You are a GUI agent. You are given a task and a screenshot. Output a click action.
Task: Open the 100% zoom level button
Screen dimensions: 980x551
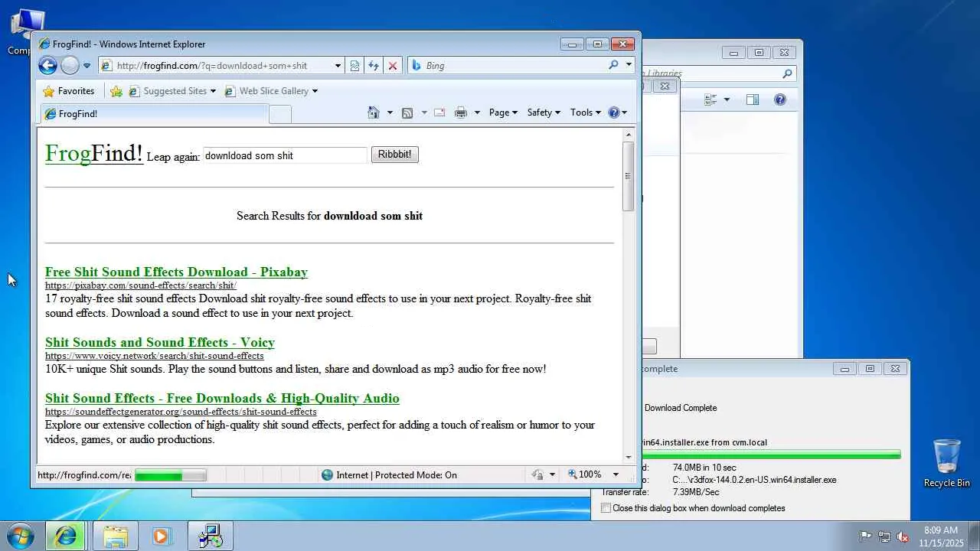point(584,475)
